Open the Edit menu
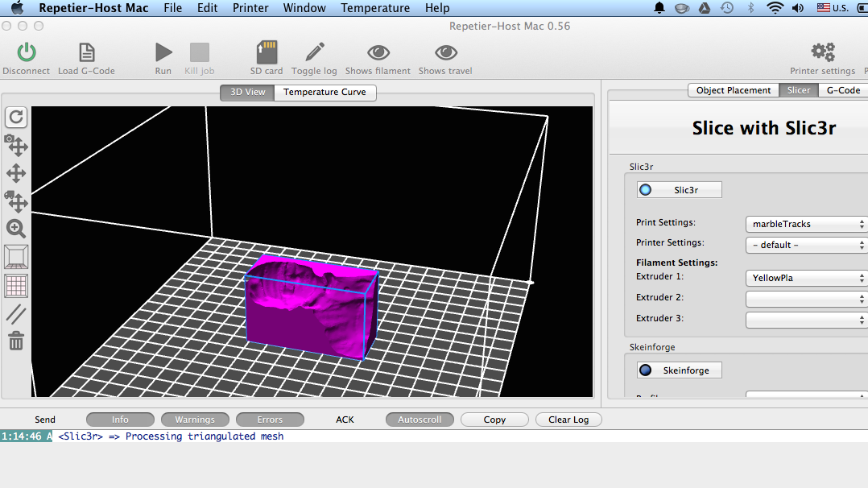The height and width of the screenshot is (488, 868). pyautogui.click(x=207, y=8)
